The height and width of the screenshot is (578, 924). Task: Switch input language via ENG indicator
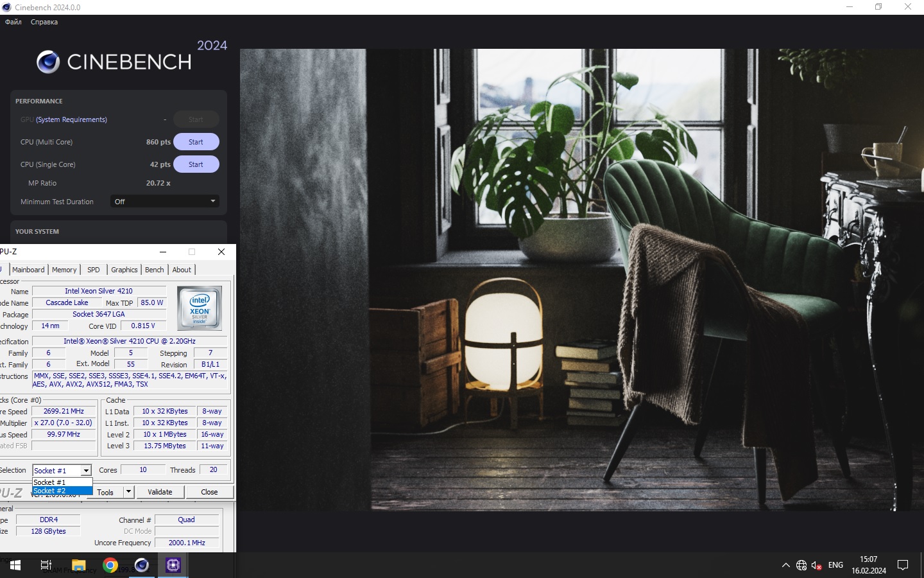[x=835, y=565]
